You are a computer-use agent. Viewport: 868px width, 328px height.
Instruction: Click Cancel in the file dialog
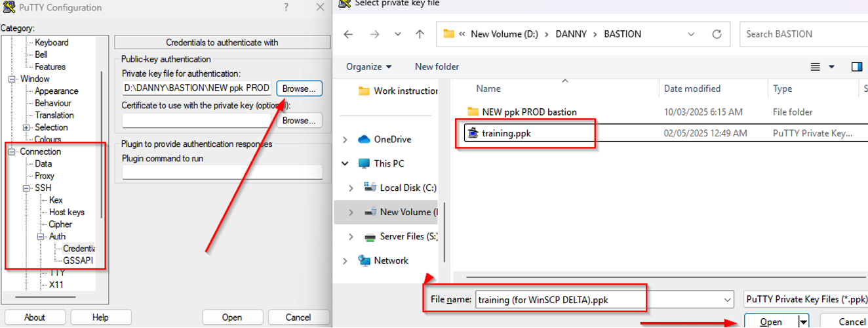(844, 321)
